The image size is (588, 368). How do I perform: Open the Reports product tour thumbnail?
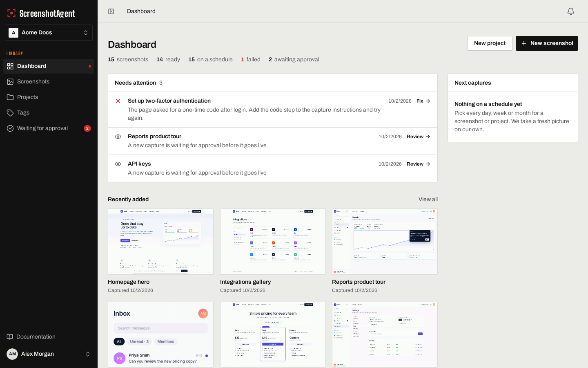click(385, 242)
